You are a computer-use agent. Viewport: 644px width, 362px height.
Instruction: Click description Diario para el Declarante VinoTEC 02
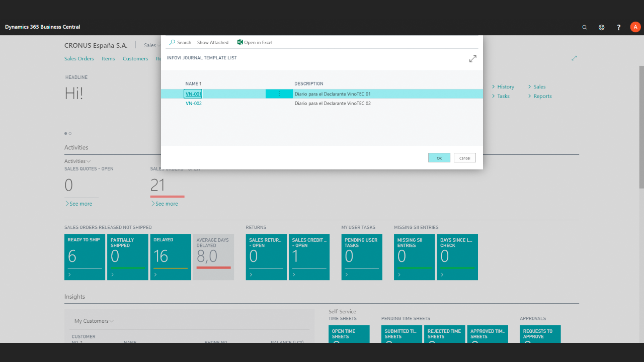[x=333, y=104]
